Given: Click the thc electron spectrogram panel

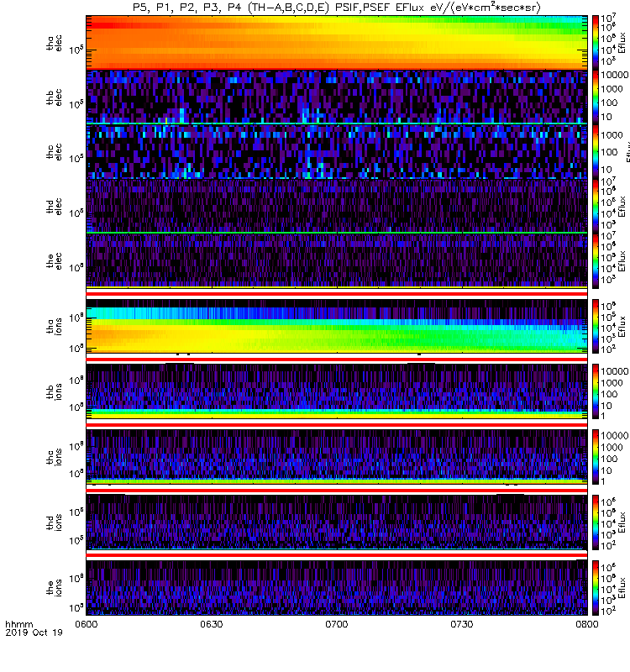Looking at the screenshot, I should 337,151.
